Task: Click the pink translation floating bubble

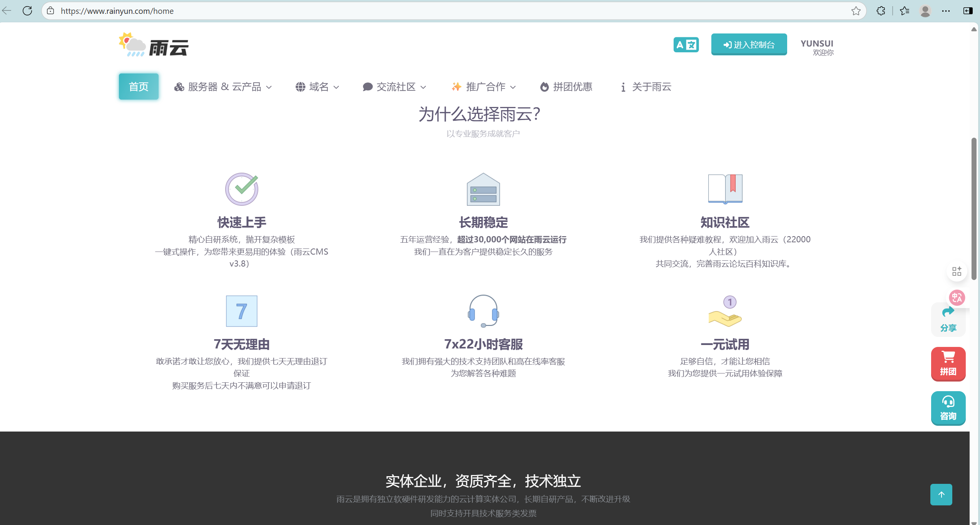Action: click(x=957, y=297)
